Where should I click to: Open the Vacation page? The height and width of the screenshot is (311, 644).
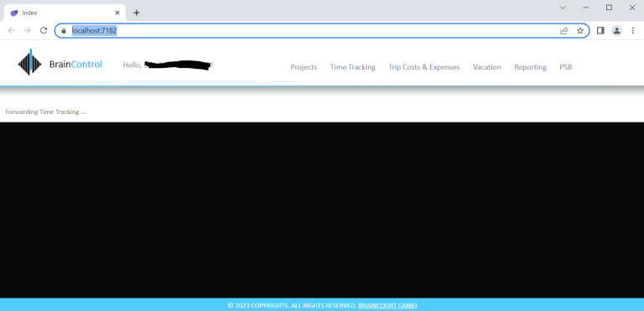(486, 67)
